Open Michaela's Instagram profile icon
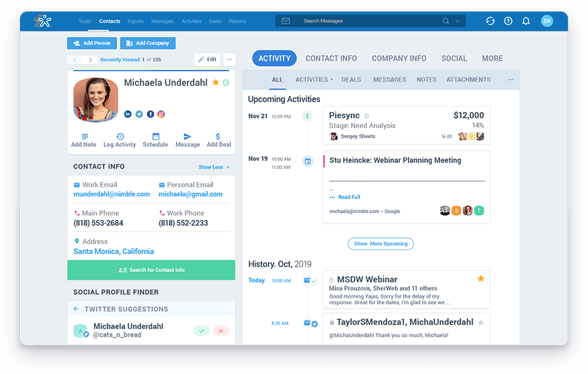The image size is (588, 374). pyautogui.click(x=161, y=114)
